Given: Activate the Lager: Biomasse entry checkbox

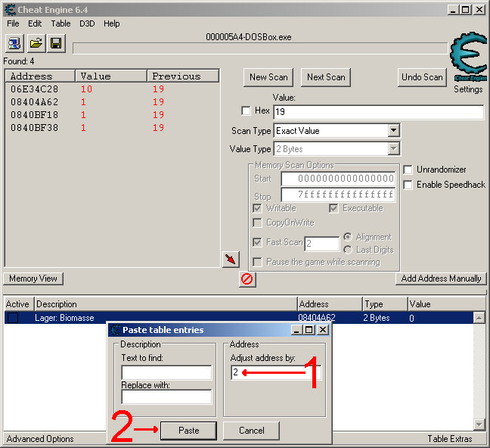Looking at the screenshot, I should [x=13, y=318].
